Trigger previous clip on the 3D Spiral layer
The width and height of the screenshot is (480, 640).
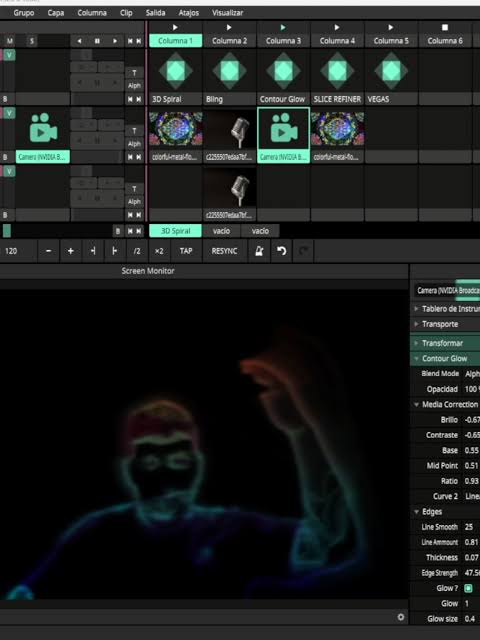click(130, 99)
